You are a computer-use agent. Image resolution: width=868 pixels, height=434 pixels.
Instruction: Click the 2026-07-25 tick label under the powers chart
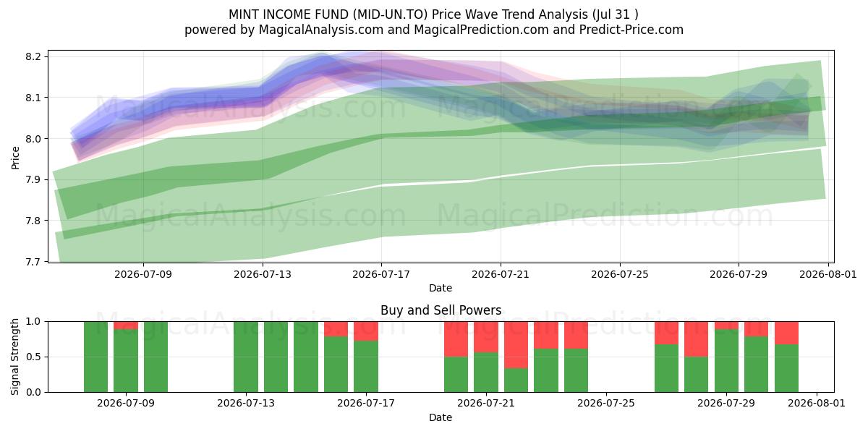coord(607,404)
